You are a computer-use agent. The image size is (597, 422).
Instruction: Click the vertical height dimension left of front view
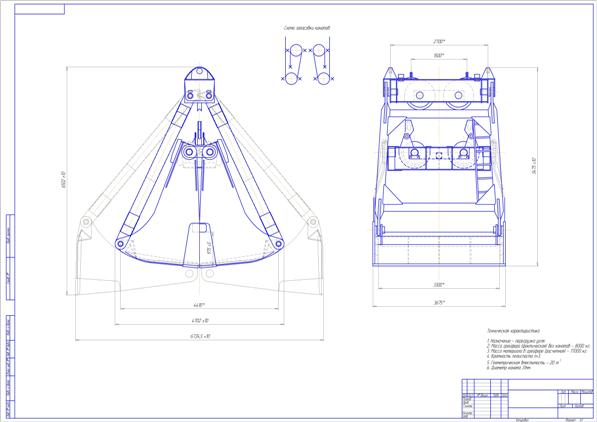click(64, 180)
